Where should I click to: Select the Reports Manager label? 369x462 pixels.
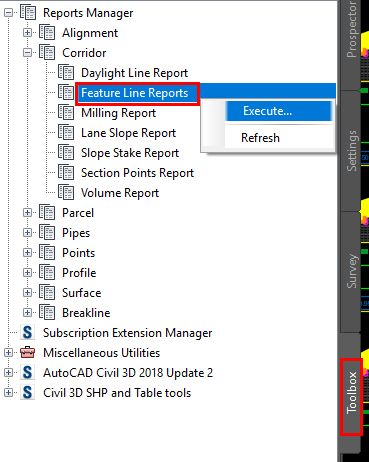coord(88,13)
